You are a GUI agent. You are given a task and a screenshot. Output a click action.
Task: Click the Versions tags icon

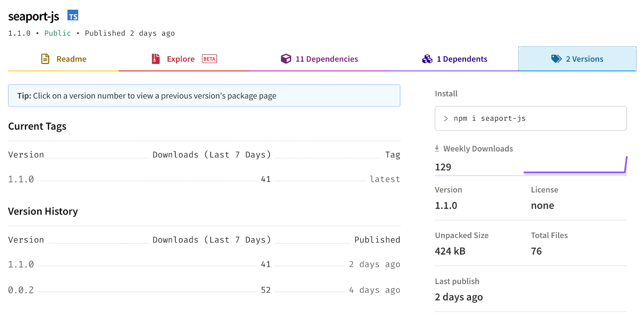(557, 59)
